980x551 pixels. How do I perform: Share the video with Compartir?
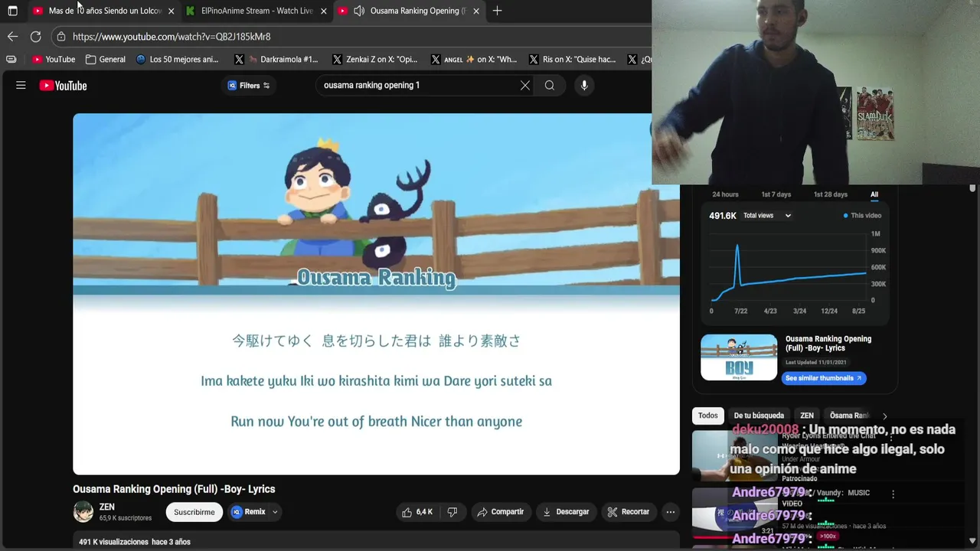501,512
